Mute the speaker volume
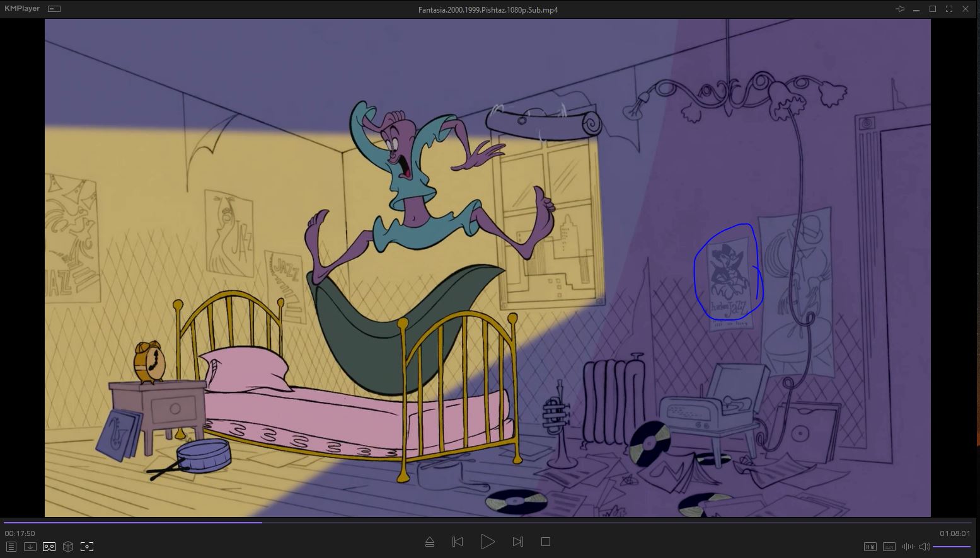This screenshot has width=980, height=558. [924, 547]
